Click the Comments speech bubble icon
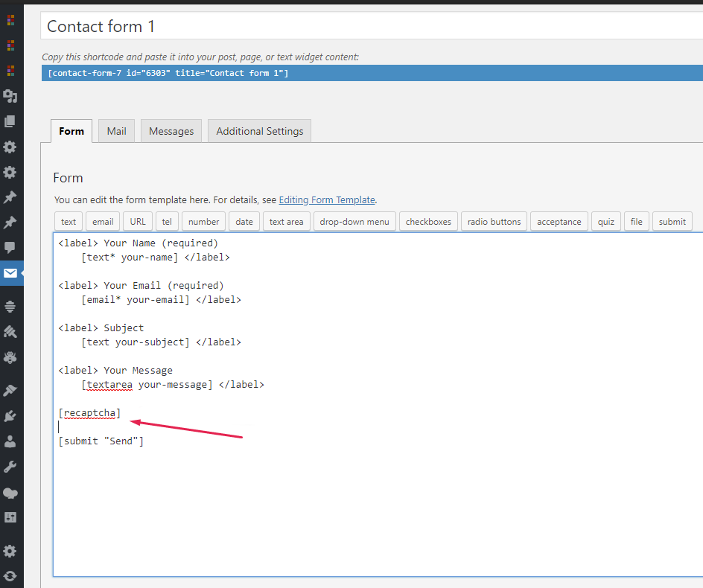This screenshot has width=703, height=588. pyautogui.click(x=10, y=248)
